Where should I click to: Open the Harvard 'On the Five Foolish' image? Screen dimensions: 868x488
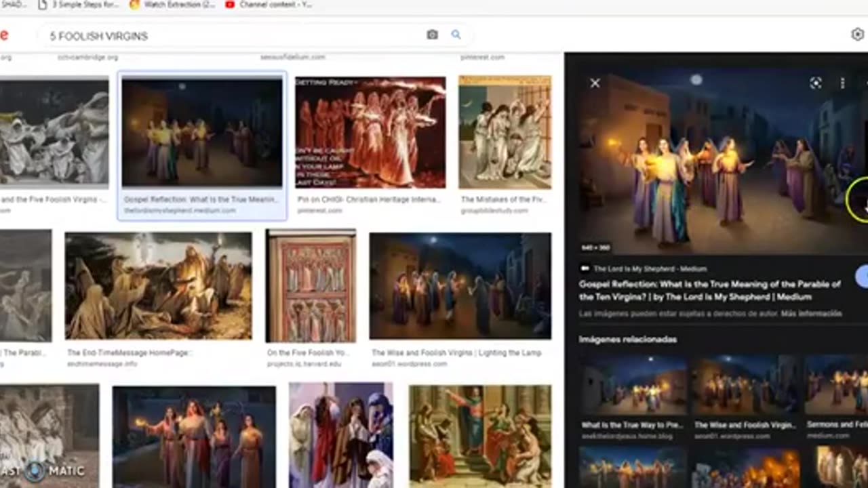point(311,286)
